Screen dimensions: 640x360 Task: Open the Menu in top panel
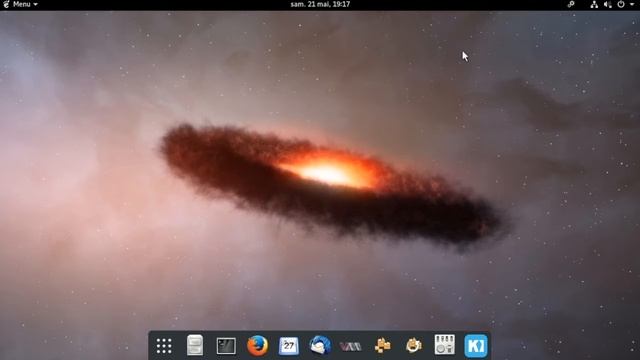pyautogui.click(x=20, y=4)
